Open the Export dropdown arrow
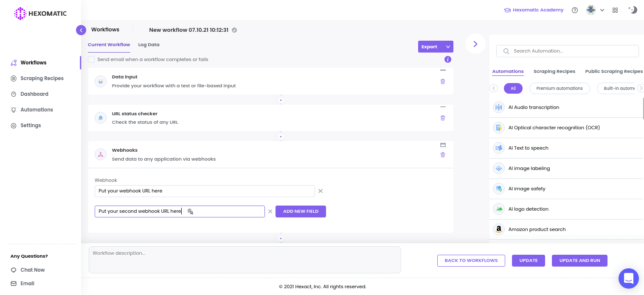The width and height of the screenshot is (644, 295). [448, 47]
